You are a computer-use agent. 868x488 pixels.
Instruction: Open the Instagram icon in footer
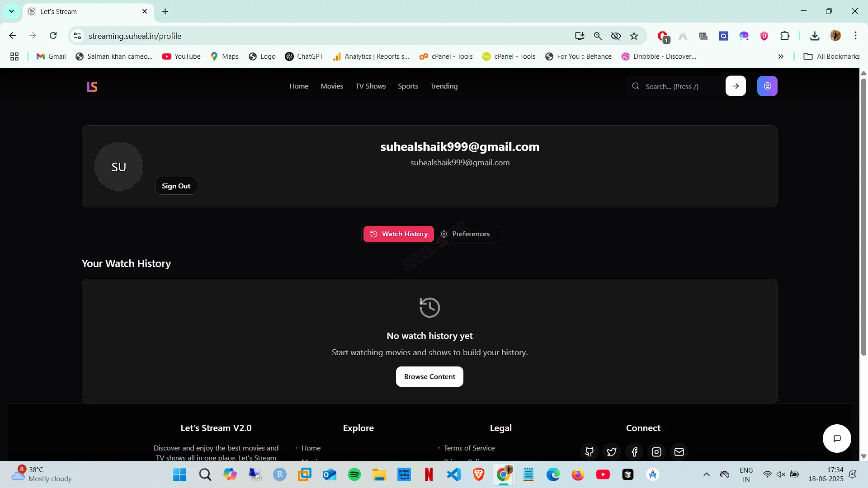tap(656, 452)
